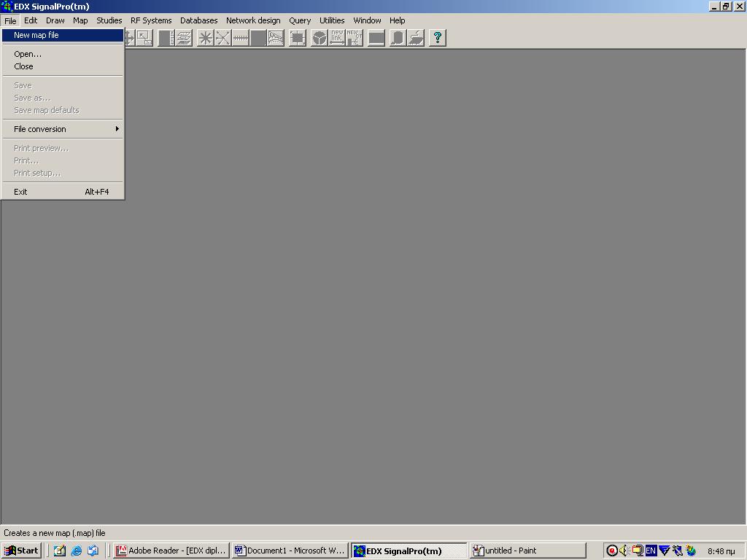Click the EN language indicator in tray

pos(651,551)
